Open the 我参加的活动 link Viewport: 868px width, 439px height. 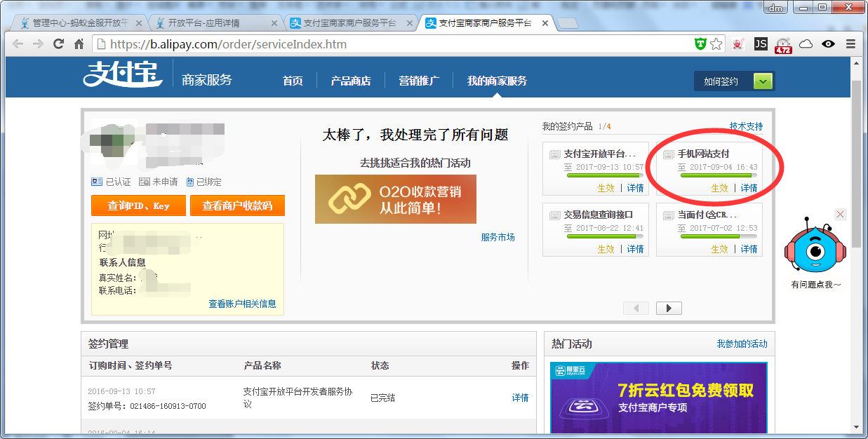point(742,344)
